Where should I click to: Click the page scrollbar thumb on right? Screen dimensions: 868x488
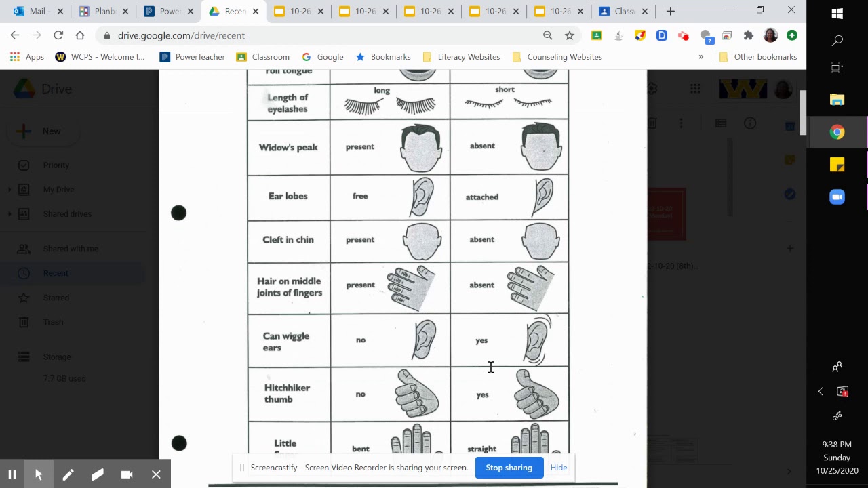[803, 113]
